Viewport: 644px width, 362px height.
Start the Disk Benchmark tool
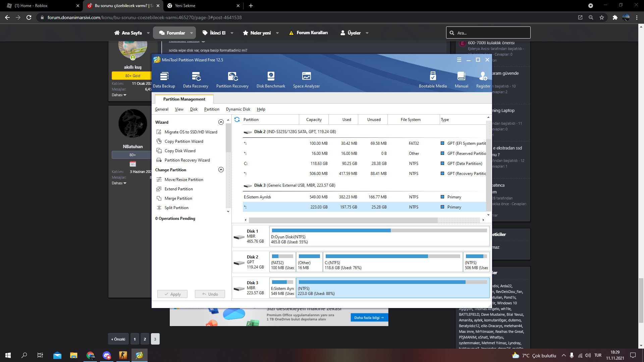(x=271, y=79)
